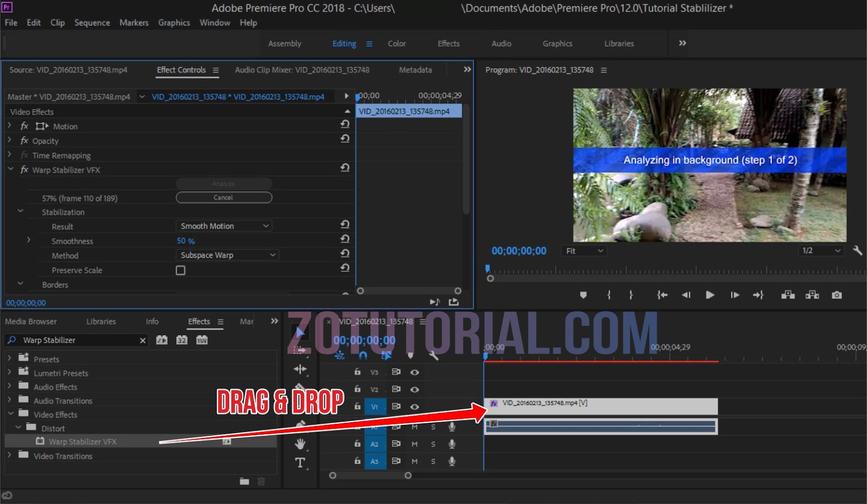The width and height of the screenshot is (867, 504).
Task: Switch to the Metadata tab
Action: pyautogui.click(x=415, y=70)
